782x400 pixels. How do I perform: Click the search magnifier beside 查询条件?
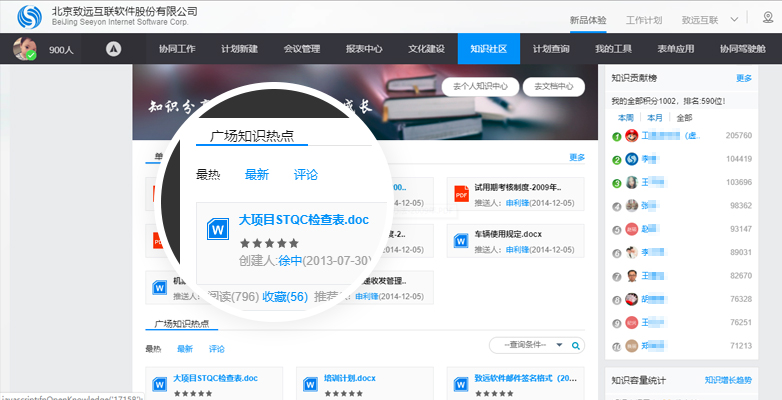click(x=576, y=346)
